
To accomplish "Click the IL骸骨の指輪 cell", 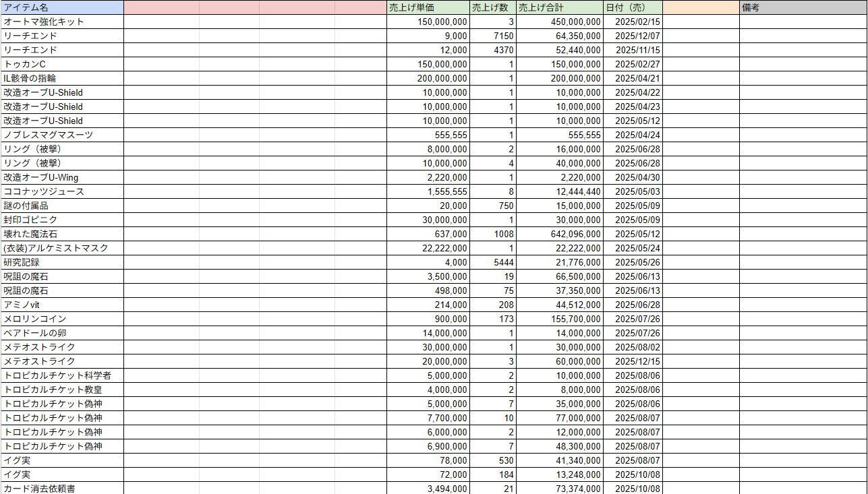I will (61, 78).
